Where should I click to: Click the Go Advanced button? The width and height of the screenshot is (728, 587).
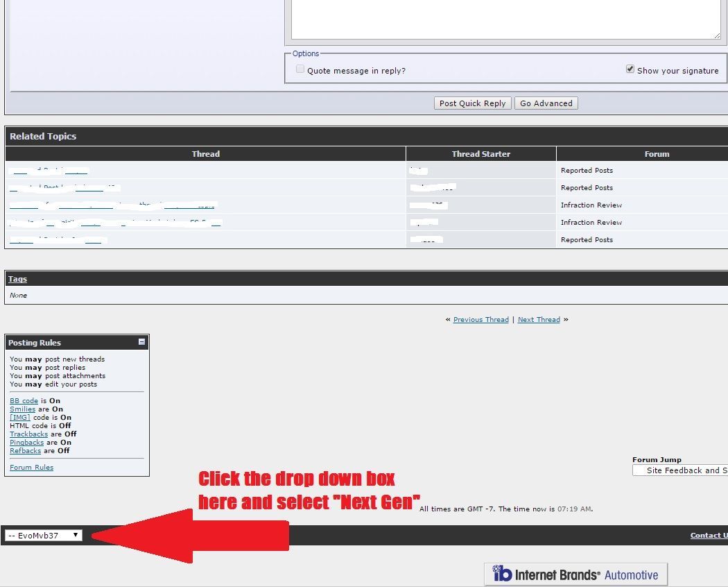click(x=546, y=103)
